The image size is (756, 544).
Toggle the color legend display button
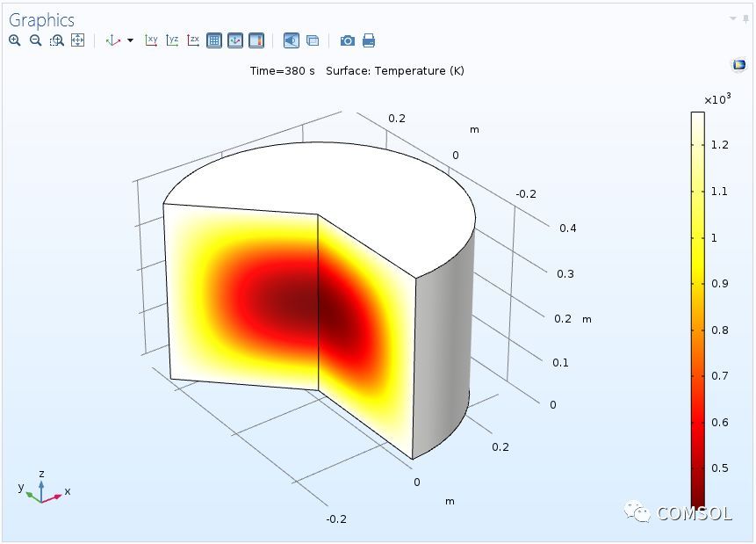click(x=256, y=40)
